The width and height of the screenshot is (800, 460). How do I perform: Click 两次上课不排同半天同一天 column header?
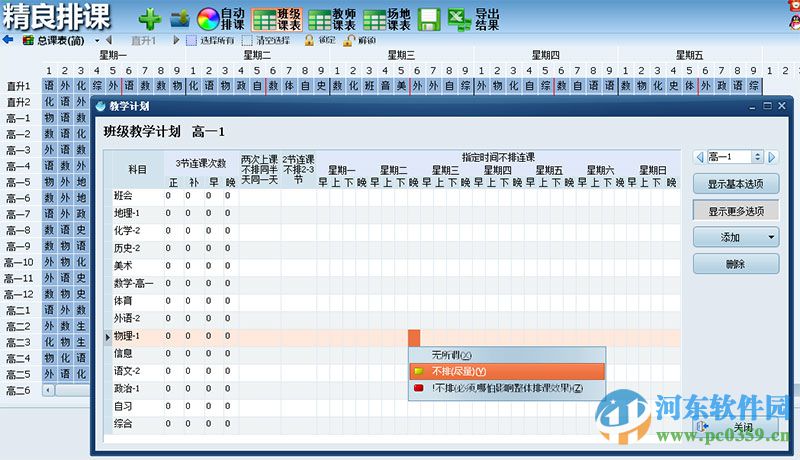[259, 169]
